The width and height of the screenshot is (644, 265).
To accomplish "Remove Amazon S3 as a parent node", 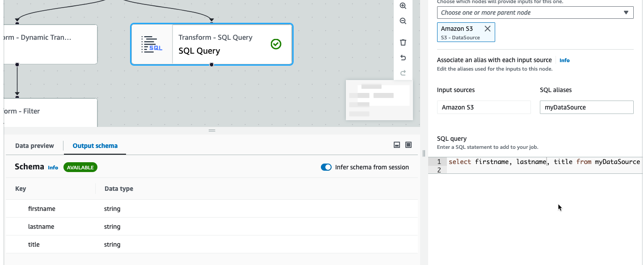I will point(488,28).
